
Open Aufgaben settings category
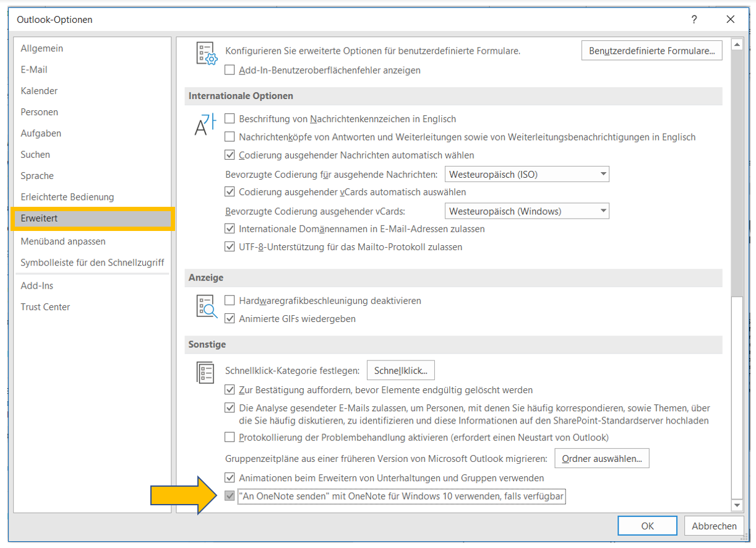tap(93, 133)
